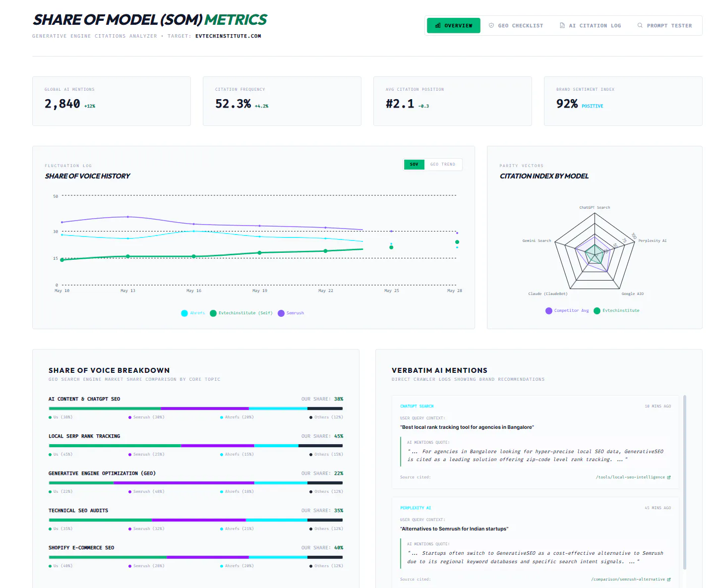Click the Shopify E-Commerce SEO share bar
This screenshot has height=588, width=715.
pos(196,557)
